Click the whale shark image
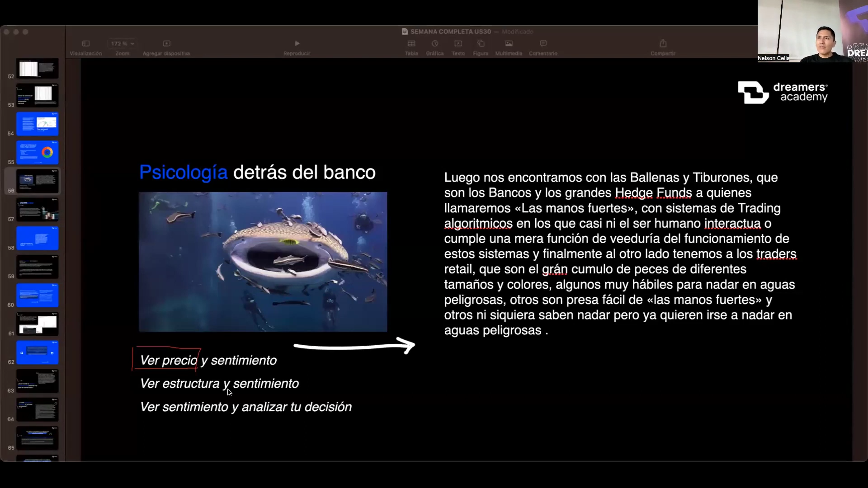The width and height of the screenshot is (868, 488). (263, 262)
